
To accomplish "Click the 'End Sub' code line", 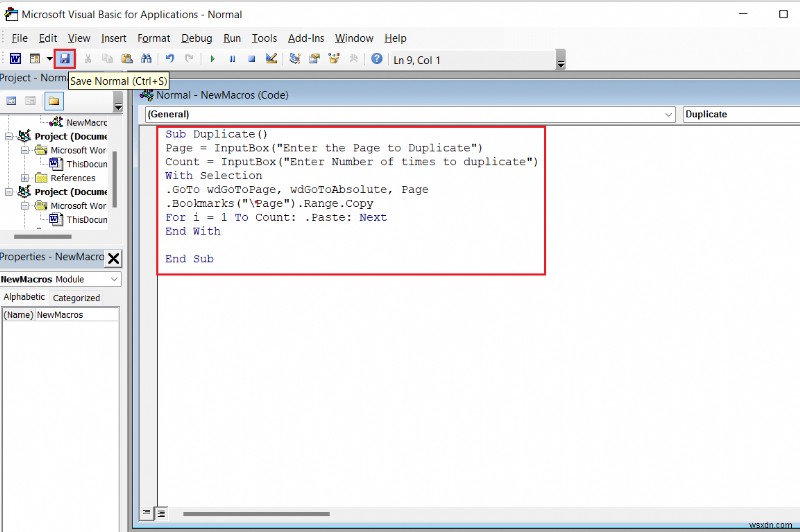I will (x=189, y=259).
